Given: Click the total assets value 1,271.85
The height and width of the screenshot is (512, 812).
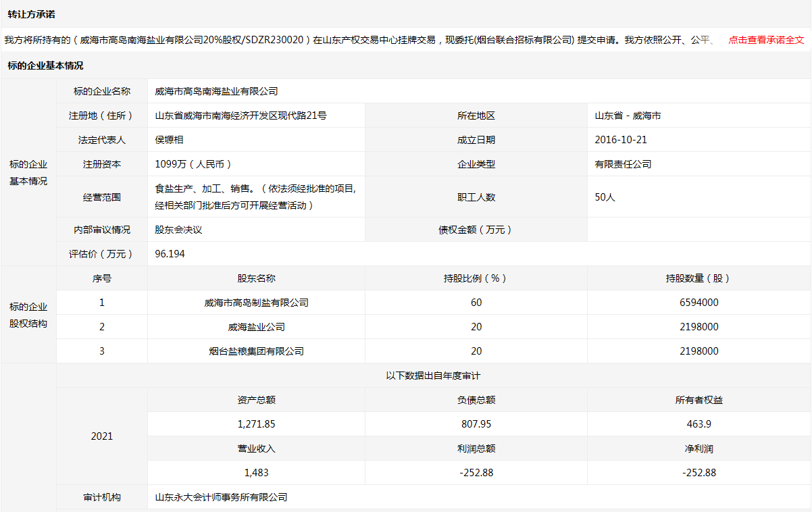Looking at the screenshot, I should point(256,424).
